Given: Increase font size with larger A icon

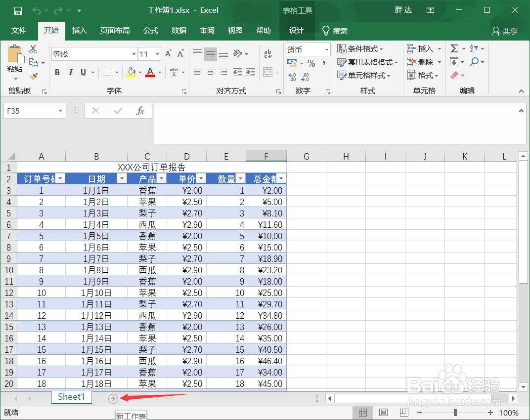Looking at the screenshot, I should coord(168,54).
